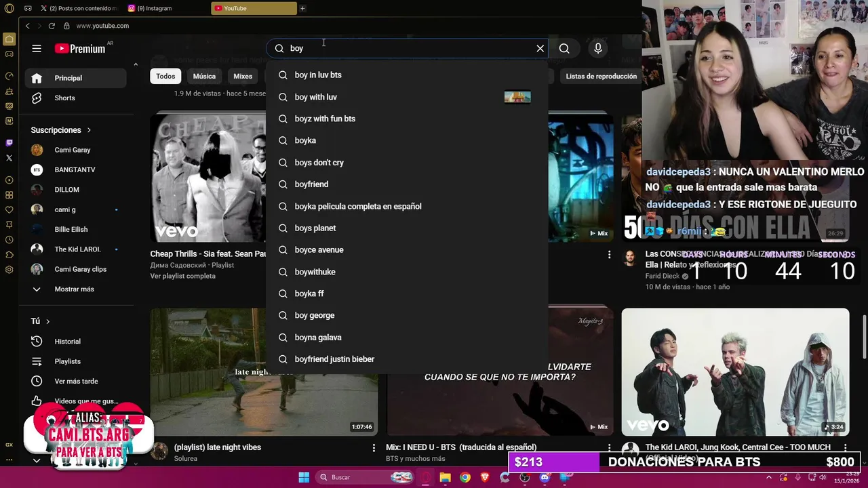
Task: Open Cami Garay clips channel
Action: (75, 269)
